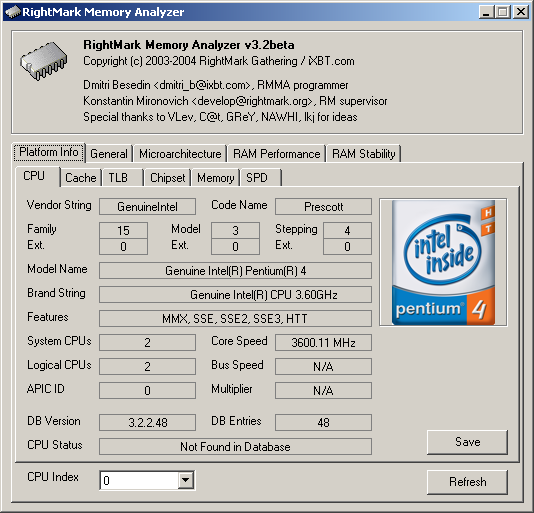Viewport: 534px width, 513px height.
Task: Click the Intel Inside Pentium 4 logo
Action: pos(443,262)
